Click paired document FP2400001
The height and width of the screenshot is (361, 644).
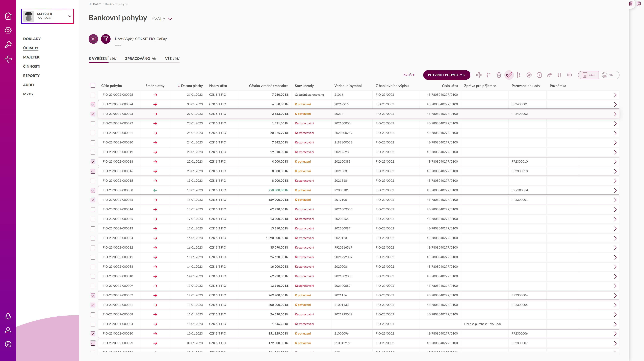click(520, 104)
